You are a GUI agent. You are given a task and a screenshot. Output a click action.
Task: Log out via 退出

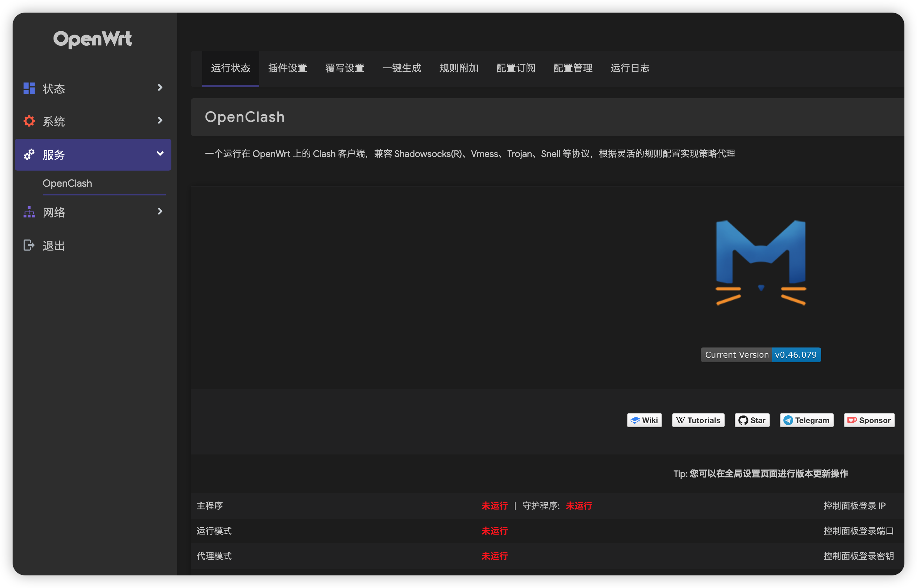click(93, 245)
